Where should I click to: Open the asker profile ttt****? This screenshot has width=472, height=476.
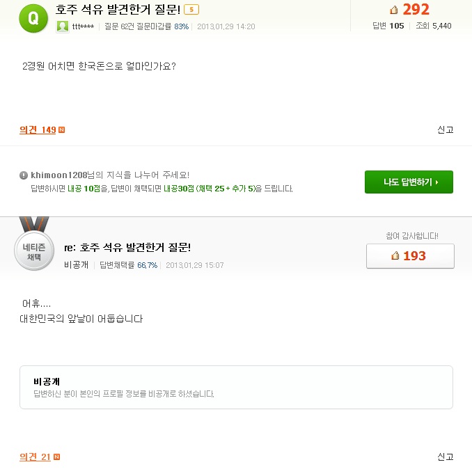(x=83, y=26)
